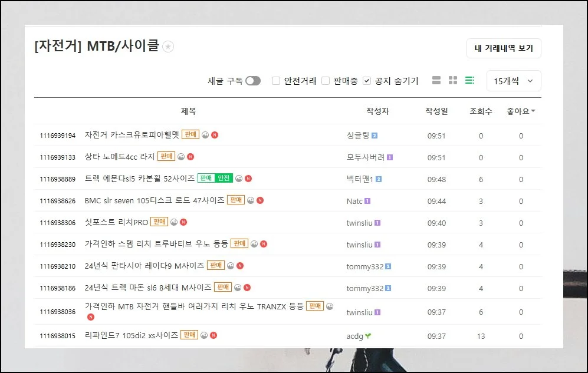Click the green sprout icon beside acdg
Screen dimensions: 588x373
point(369,336)
